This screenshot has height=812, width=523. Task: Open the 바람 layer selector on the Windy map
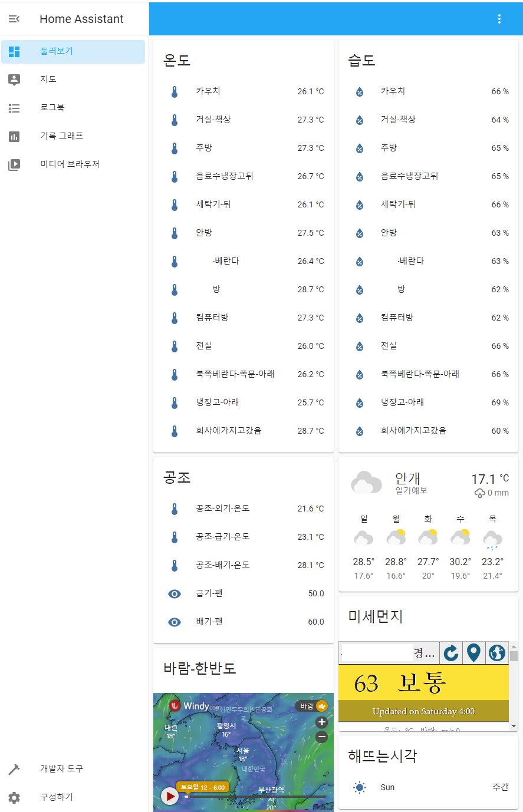(312, 706)
